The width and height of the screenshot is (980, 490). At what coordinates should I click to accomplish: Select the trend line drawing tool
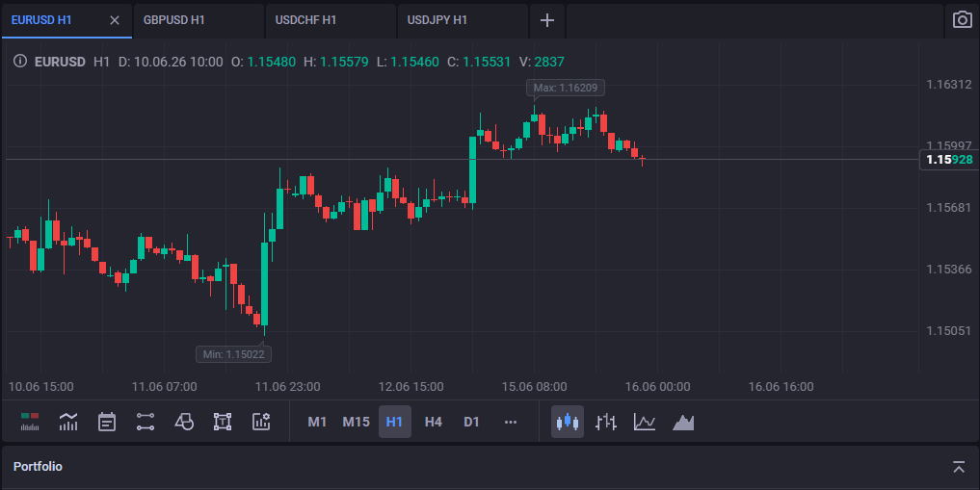coord(146,422)
